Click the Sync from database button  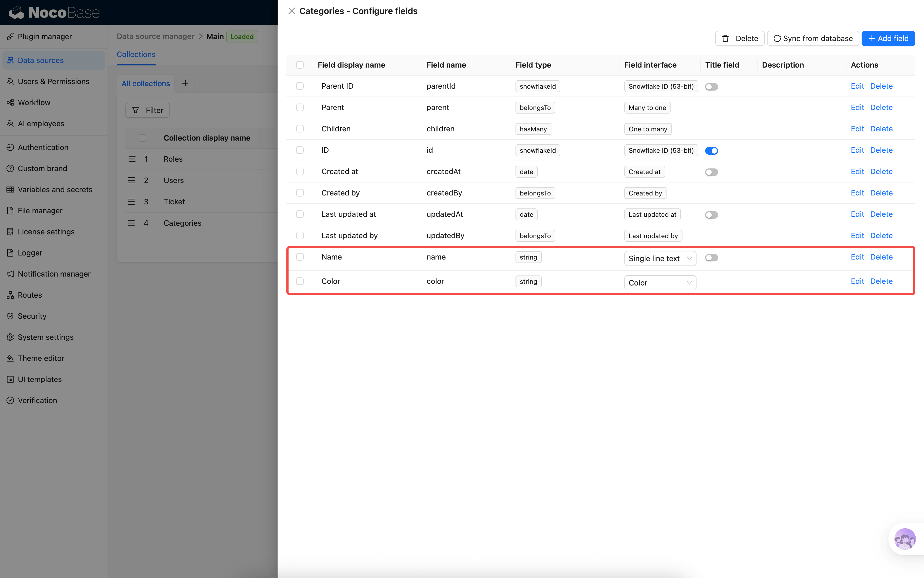pyautogui.click(x=813, y=38)
